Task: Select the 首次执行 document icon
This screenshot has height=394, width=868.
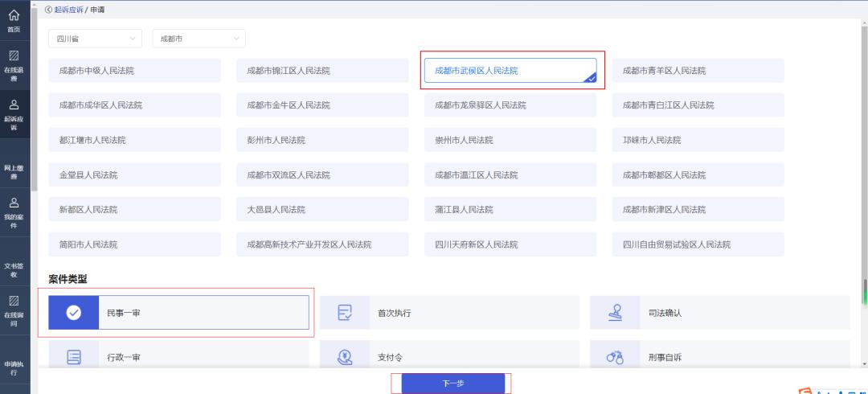Action: point(345,313)
